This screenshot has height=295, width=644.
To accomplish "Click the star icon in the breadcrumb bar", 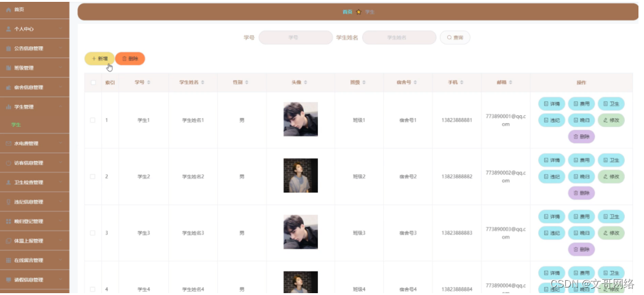I will tap(359, 12).
